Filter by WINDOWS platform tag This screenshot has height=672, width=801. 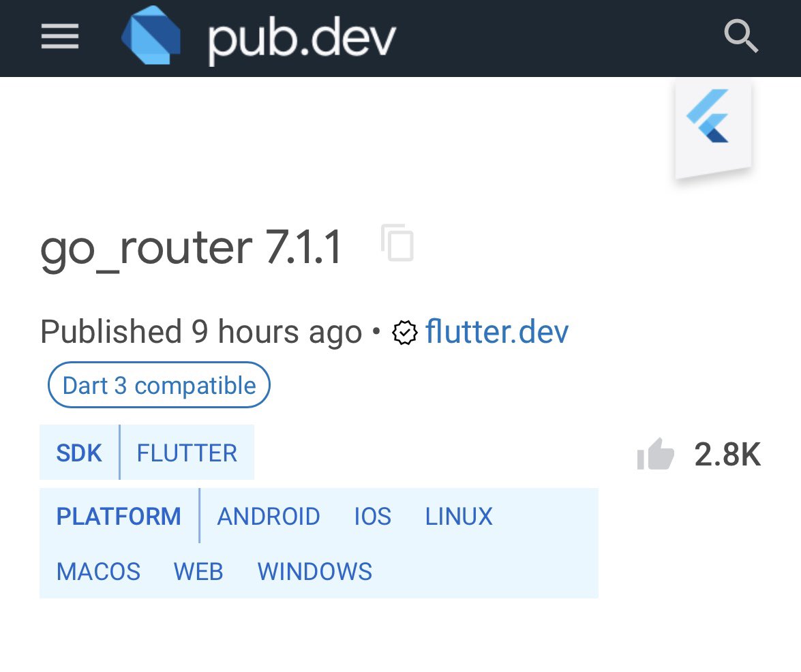(x=315, y=571)
